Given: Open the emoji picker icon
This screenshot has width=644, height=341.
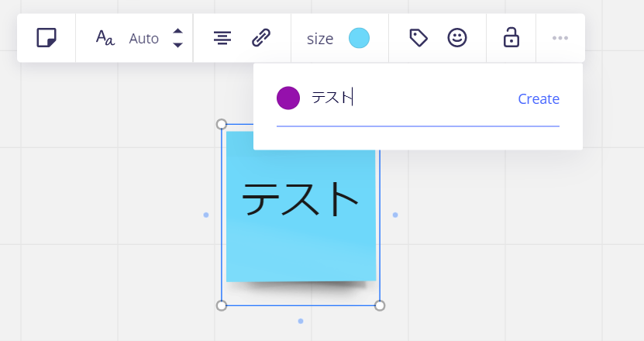Looking at the screenshot, I should click(x=457, y=38).
